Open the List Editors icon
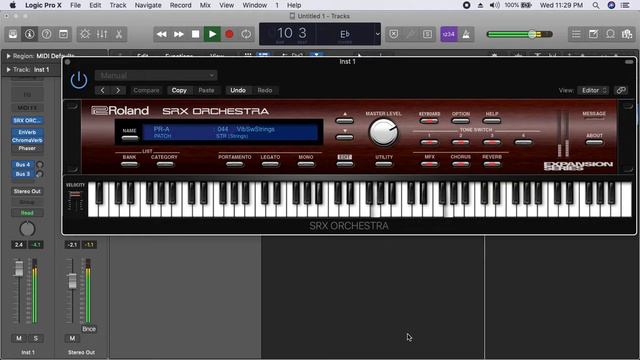This screenshot has height=360, width=640. pyautogui.click(x=576, y=34)
